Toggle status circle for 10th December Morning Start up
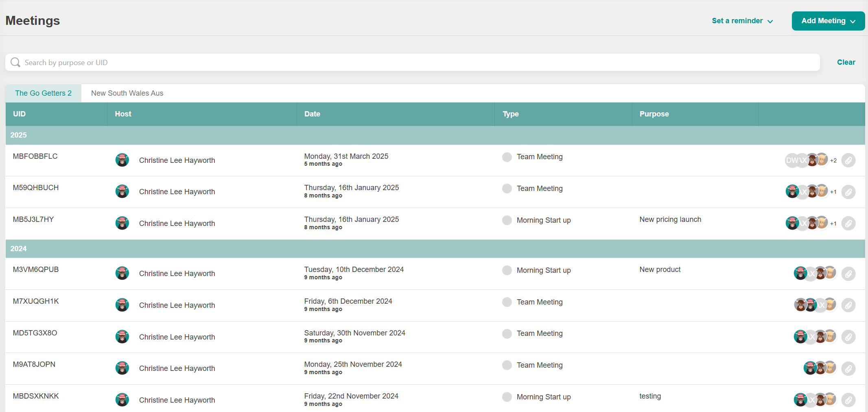This screenshot has height=412, width=868. (x=507, y=270)
